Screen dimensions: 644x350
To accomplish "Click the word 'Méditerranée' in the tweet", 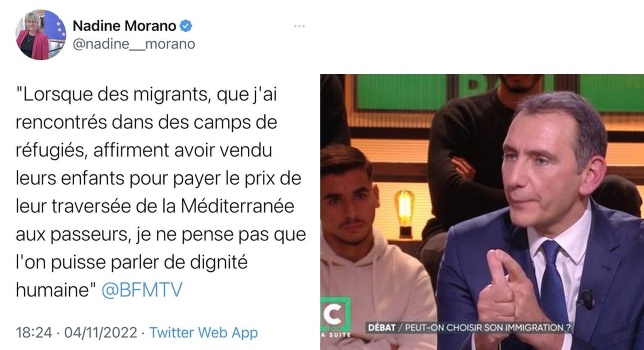I will (237, 206).
